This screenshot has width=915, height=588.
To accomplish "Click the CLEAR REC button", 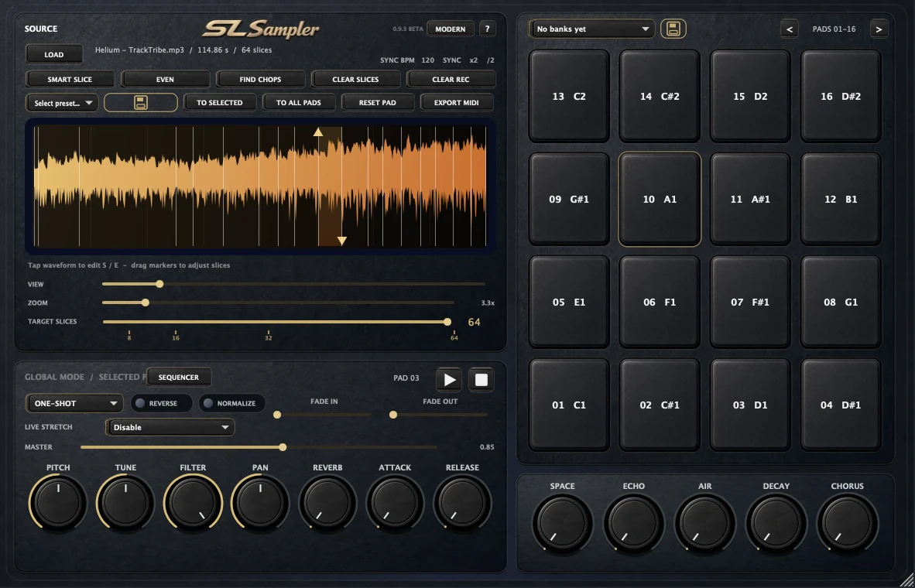I will (451, 80).
